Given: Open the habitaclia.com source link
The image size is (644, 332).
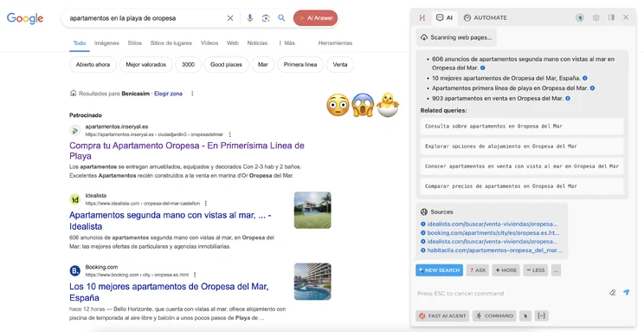Looking at the screenshot, I should (495, 251).
